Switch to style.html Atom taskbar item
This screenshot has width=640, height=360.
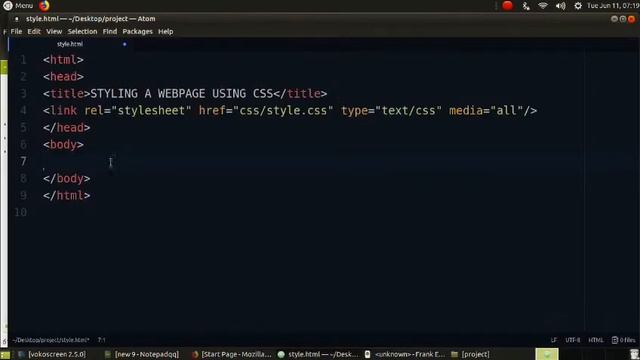point(318,354)
